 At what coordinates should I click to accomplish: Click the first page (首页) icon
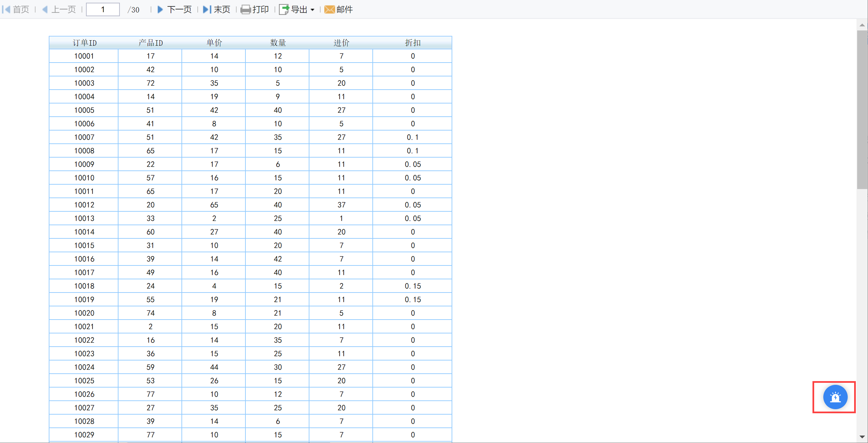coord(7,9)
